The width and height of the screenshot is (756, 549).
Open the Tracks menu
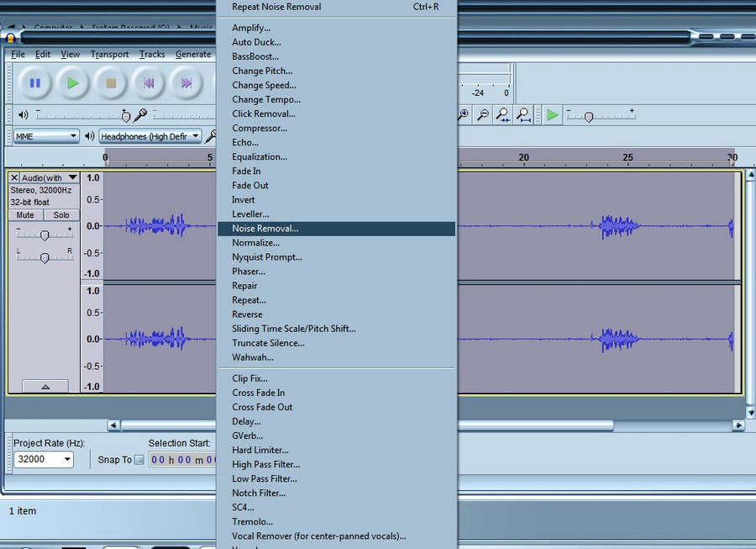(152, 54)
